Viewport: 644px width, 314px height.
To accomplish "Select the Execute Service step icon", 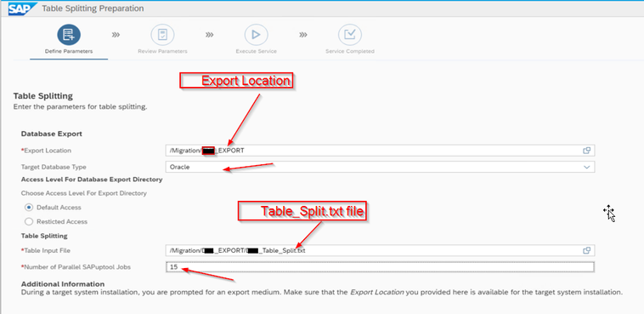I will point(257,35).
